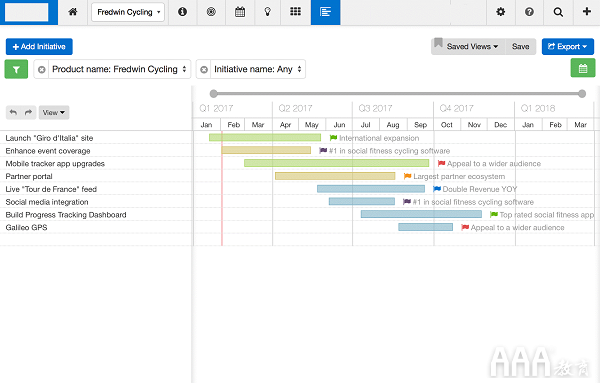Open the strategy target icon

211,12
